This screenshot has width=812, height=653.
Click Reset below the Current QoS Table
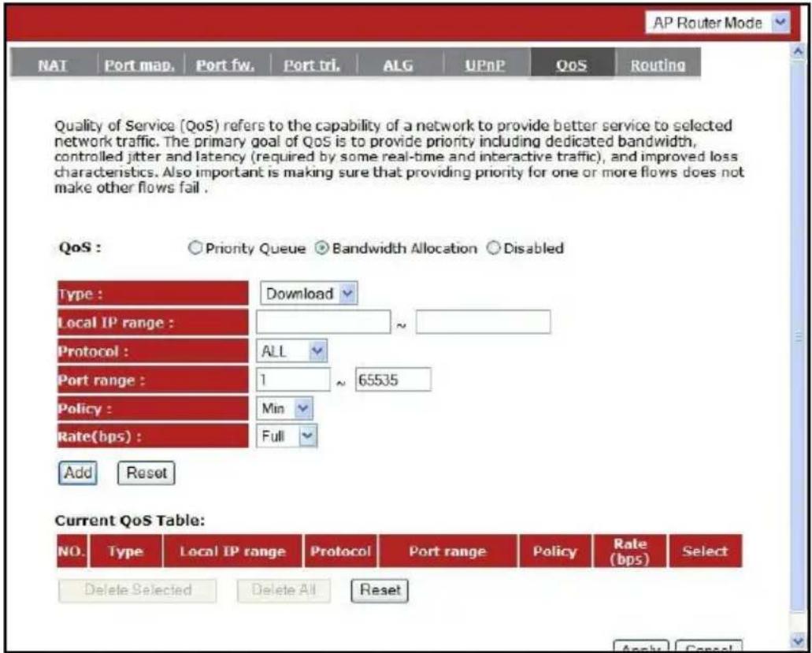[x=380, y=590]
